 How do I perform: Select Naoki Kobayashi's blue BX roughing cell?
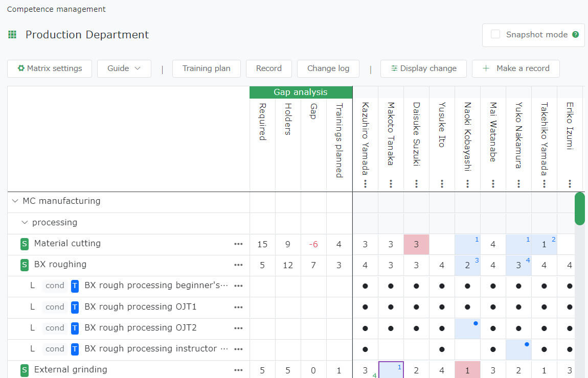click(467, 265)
